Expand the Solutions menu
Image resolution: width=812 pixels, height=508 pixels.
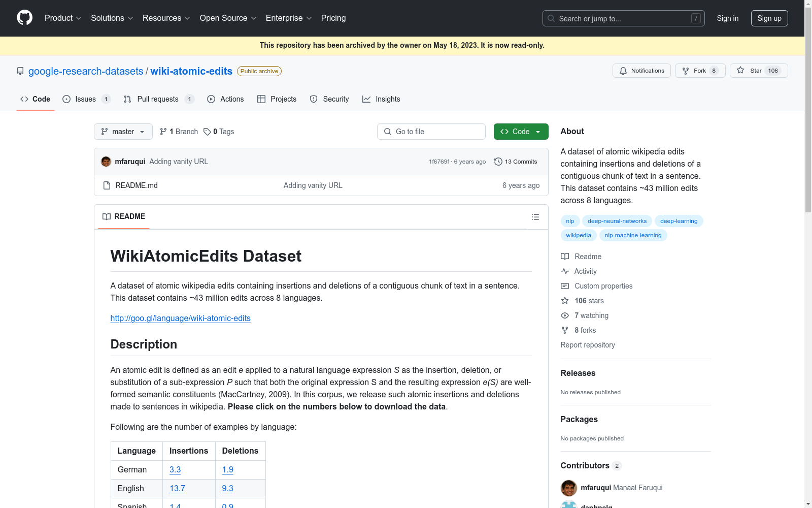coord(112,18)
